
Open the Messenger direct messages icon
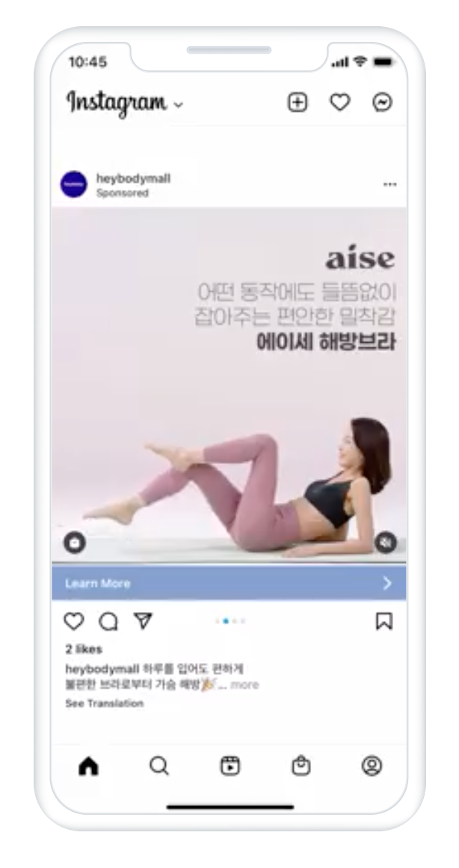[382, 103]
